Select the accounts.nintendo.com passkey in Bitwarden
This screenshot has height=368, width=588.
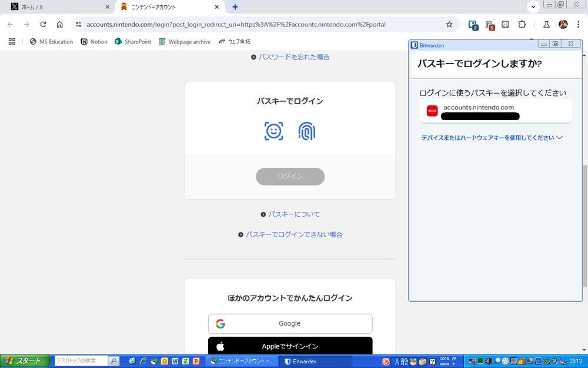tap(495, 111)
